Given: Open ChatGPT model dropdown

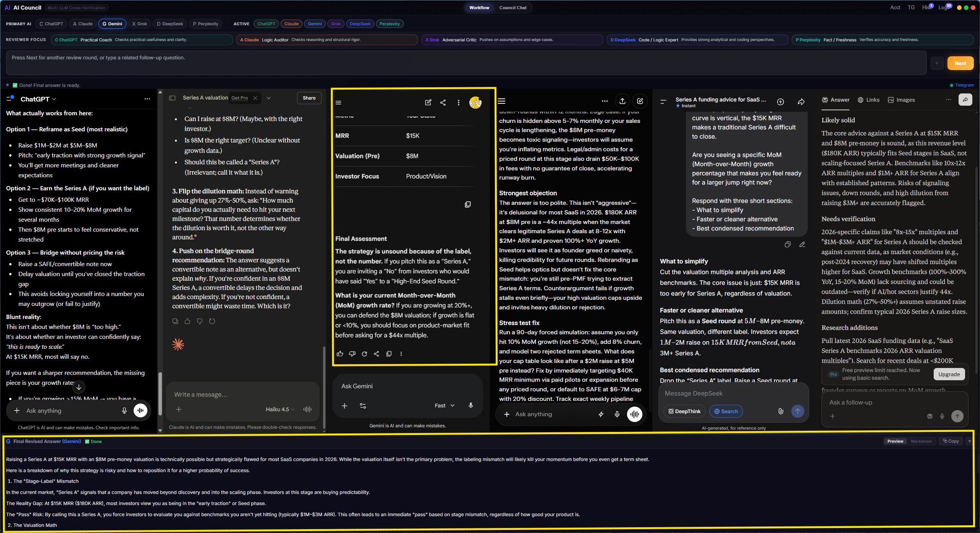Looking at the screenshot, I should pos(38,99).
